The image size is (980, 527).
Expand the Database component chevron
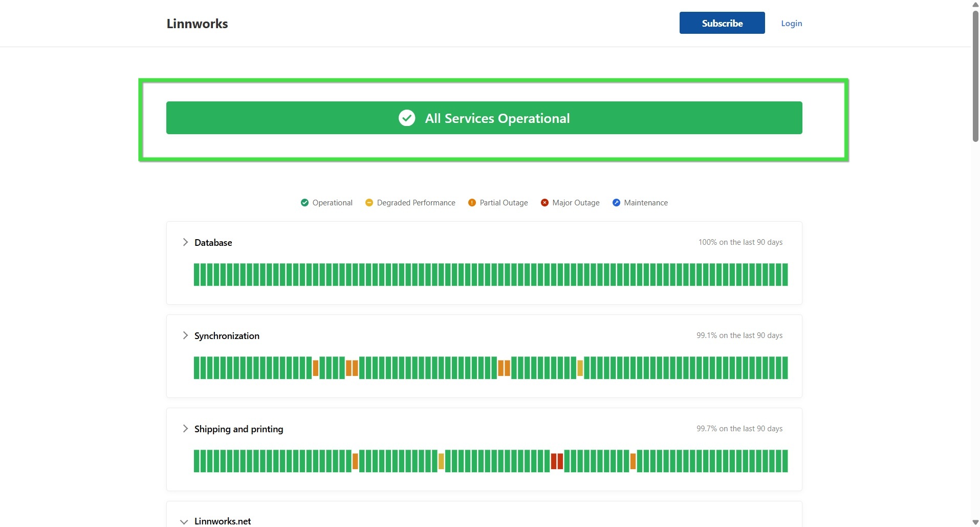tap(185, 242)
